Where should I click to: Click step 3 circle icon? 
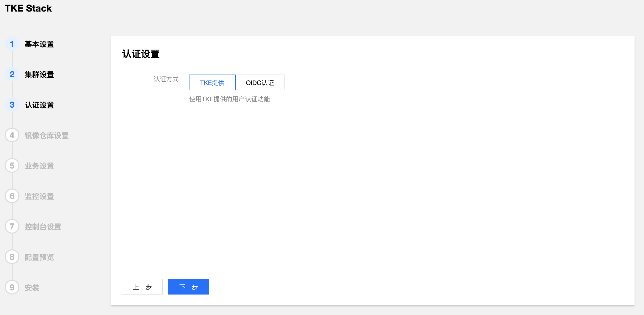pos(12,105)
